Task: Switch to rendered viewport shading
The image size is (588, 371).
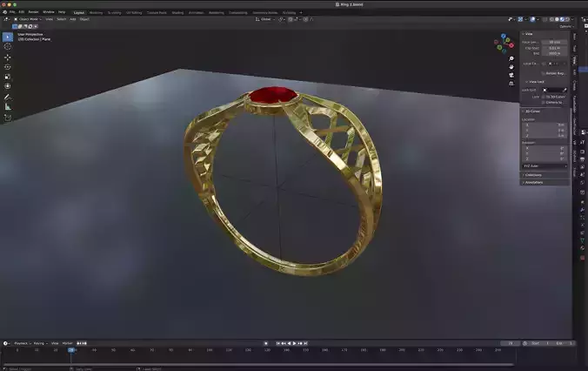Action: tap(567, 19)
